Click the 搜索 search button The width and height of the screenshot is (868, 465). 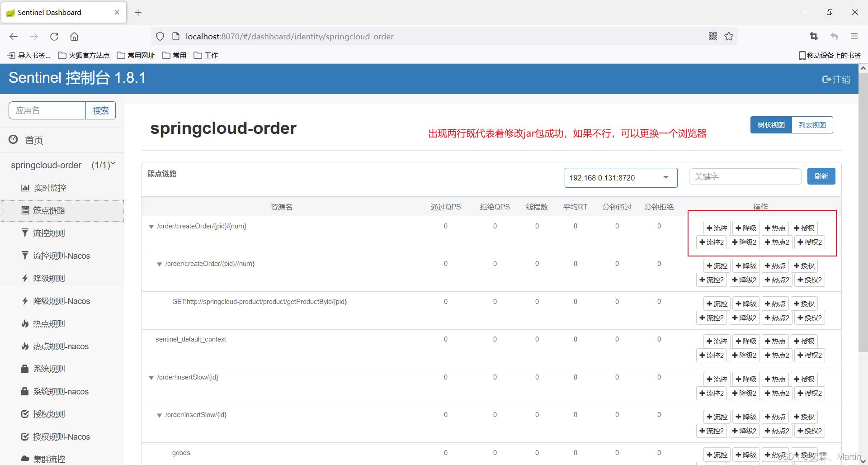point(100,111)
